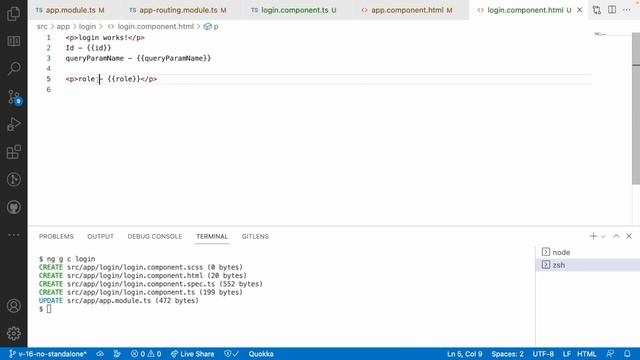Viewport: 640px width, 360px height.
Task: Click the cloud sync icon in status bar
Action: (x=100, y=354)
